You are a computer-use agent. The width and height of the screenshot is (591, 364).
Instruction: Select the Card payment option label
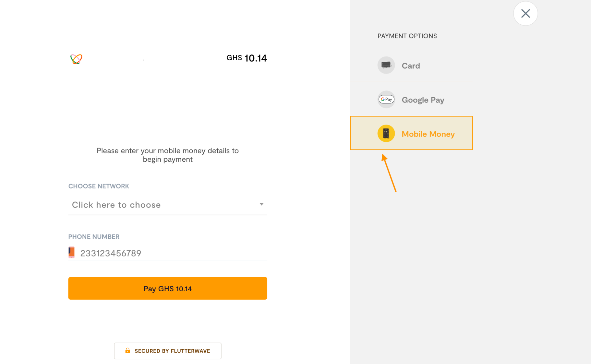pyautogui.click(x=411, y=66)
